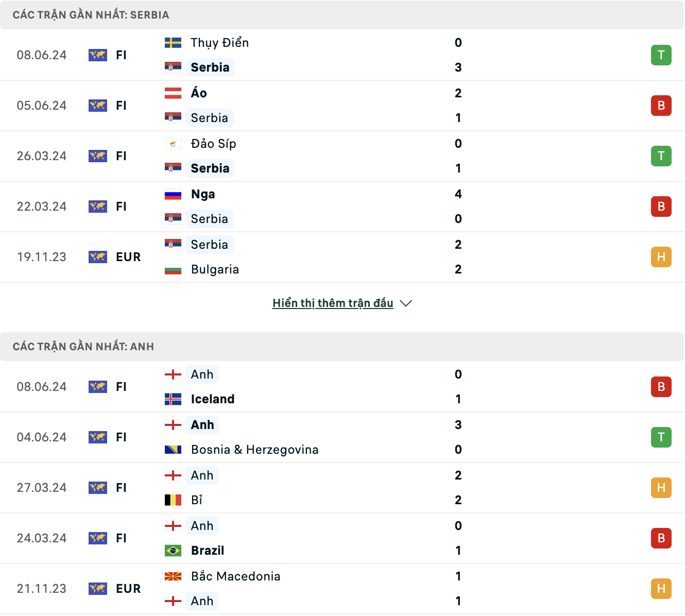
Task: Expand more matches with the chevron arrow
Action: 406,303
